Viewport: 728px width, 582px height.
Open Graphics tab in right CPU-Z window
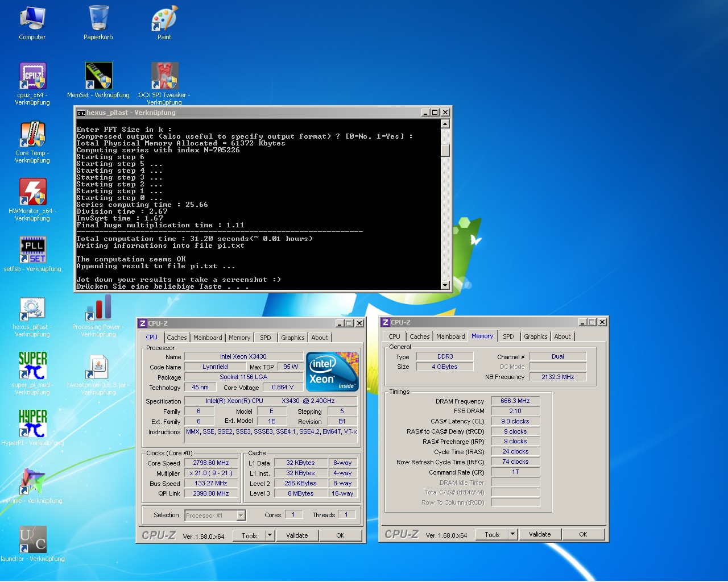536,336
